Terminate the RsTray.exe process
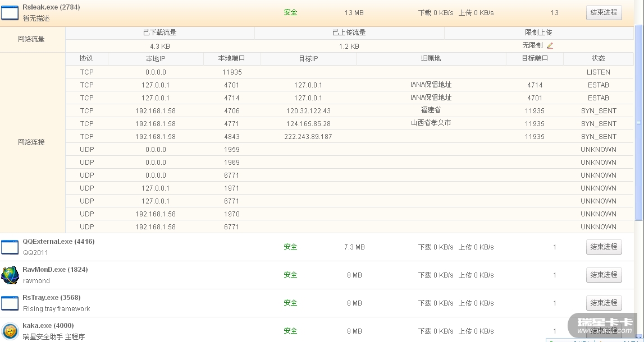Screen dimensions: 644x342 click(x=604, y=303)
